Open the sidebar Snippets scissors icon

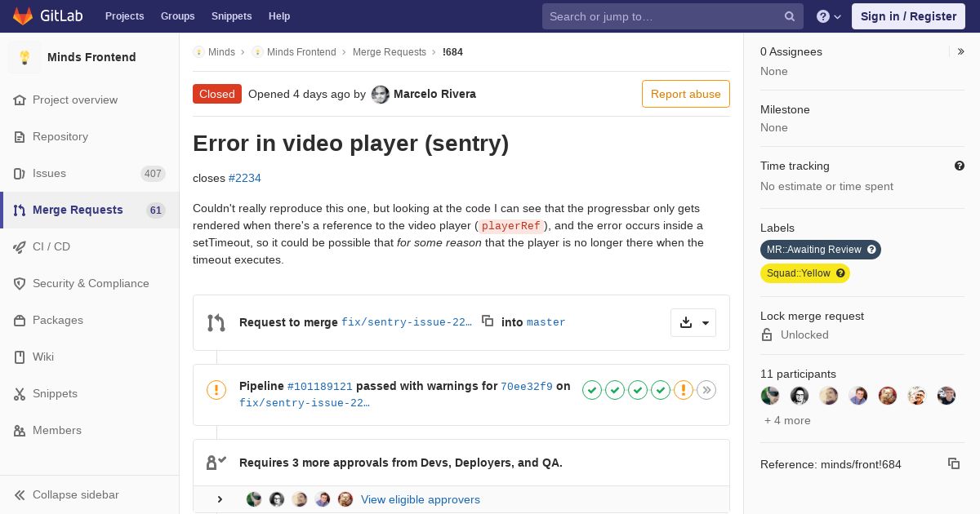[20, 393]
